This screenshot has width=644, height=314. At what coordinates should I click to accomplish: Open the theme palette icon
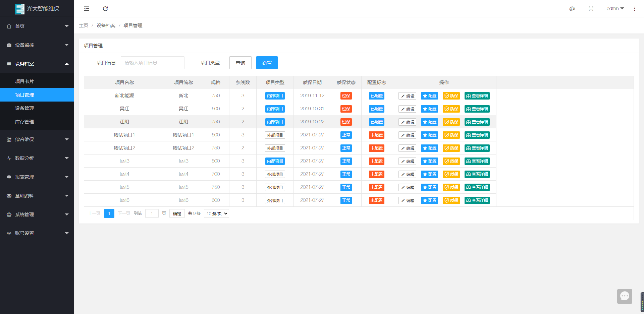(572, 9)
